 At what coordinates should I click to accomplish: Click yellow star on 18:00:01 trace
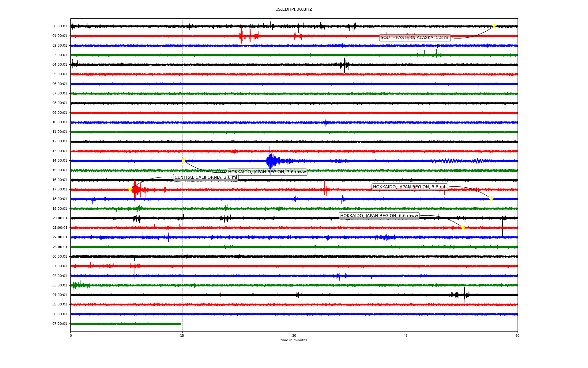(491, 199)
